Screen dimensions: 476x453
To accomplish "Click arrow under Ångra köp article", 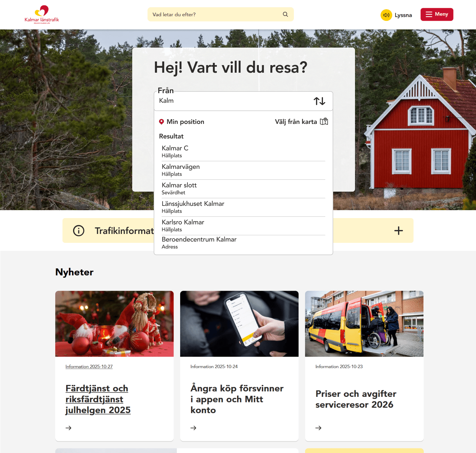I will click(193, 428).
